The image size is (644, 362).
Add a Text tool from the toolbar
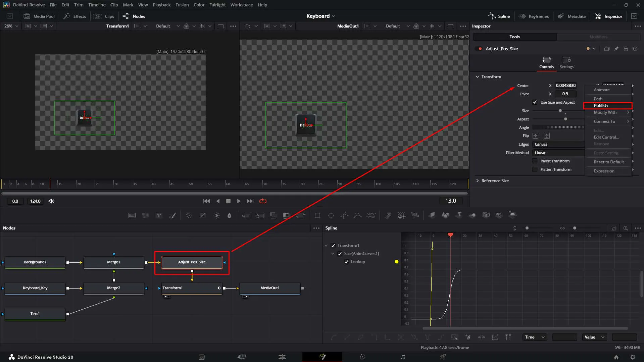pos(159,215)
